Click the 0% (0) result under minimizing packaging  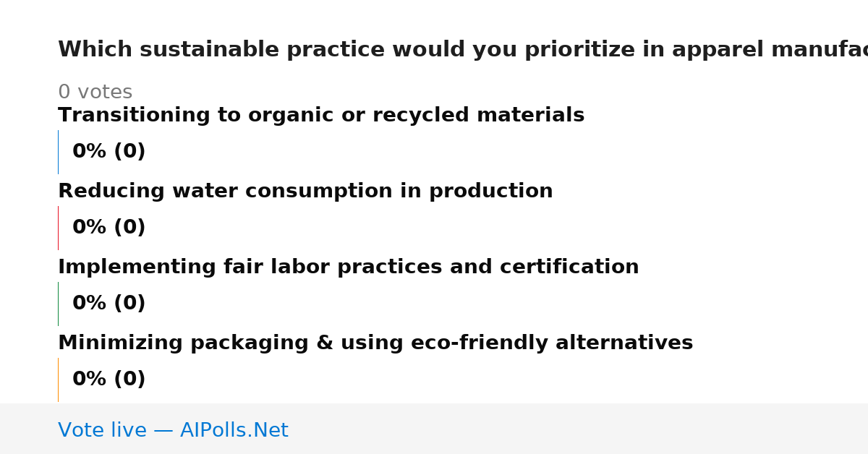(x=109, y=380)
